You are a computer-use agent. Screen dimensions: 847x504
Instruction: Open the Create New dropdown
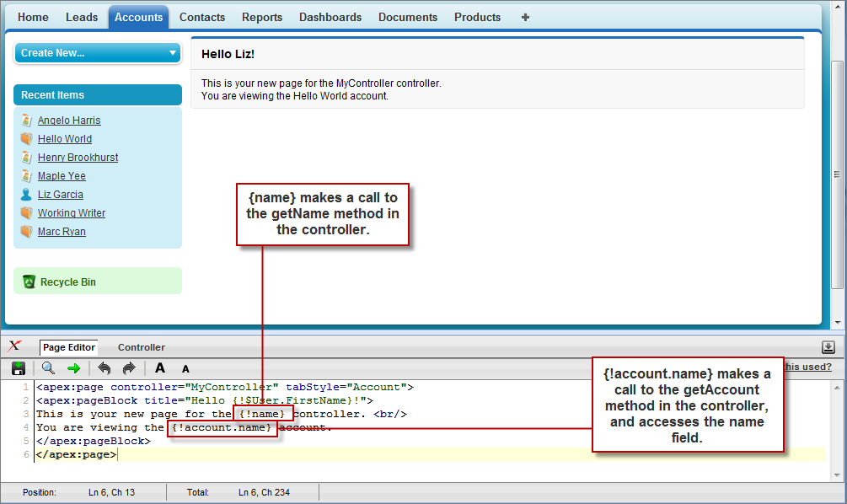click(97, 52)
